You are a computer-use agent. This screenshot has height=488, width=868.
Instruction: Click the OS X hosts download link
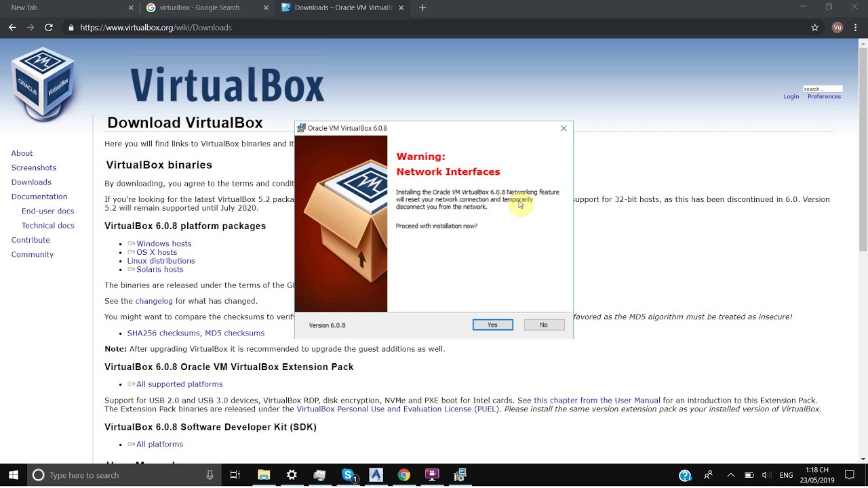[x=157, y=252]
